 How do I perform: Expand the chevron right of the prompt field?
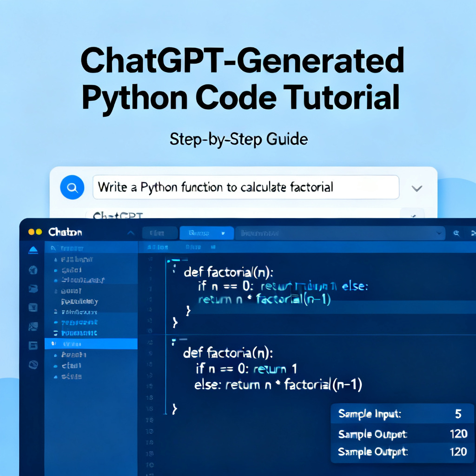[x=416, y=189]
